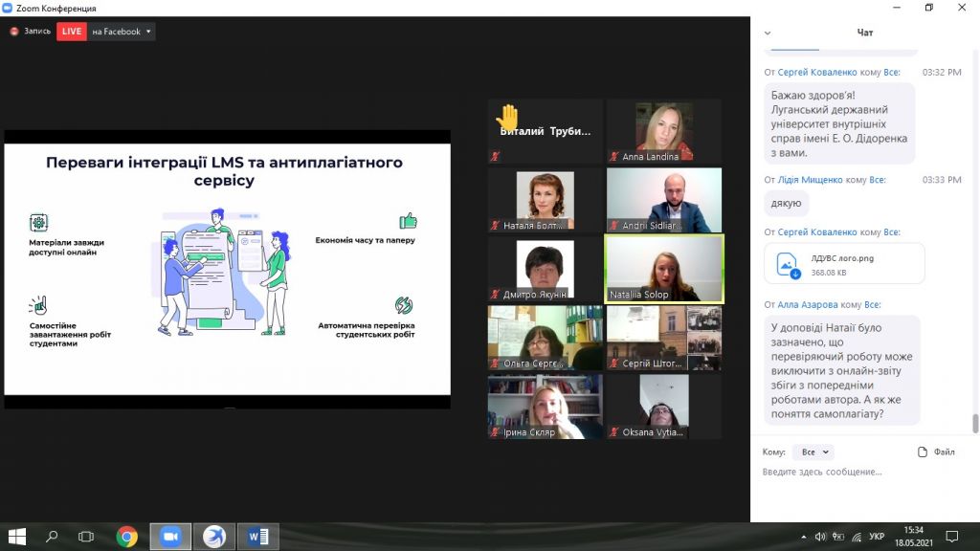Click muted mic icon on Ірина Скляр tile
Screen dimensions: 980x551
(x=495, y=431)
